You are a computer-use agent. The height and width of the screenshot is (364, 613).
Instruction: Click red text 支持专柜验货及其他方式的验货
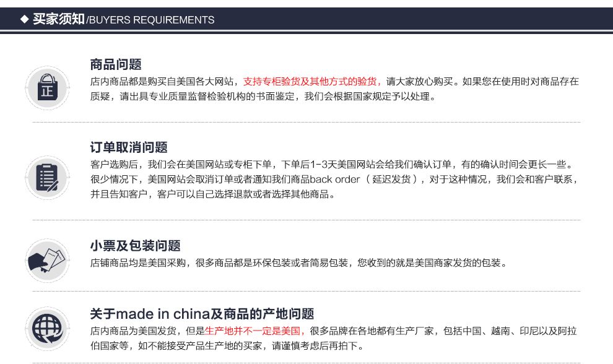tap(312, 82)
